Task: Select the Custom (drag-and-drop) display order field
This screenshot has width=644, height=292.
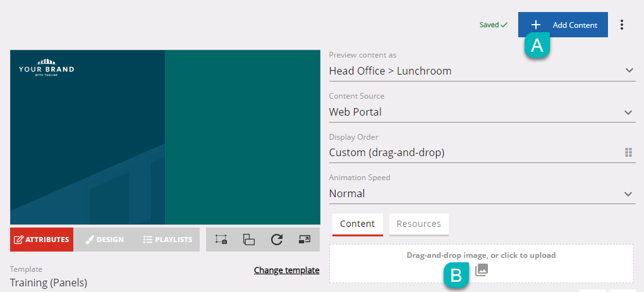Action: pos(482,153)
